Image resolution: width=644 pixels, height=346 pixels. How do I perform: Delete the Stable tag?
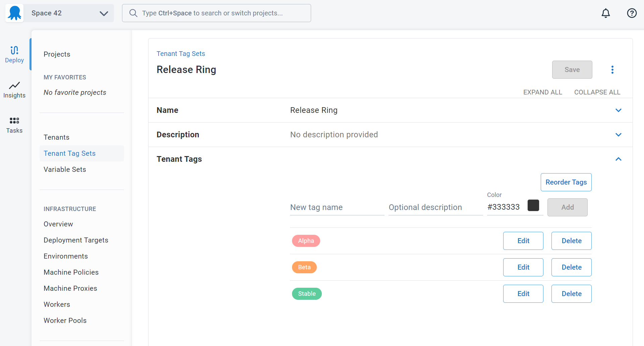click(571, 294)
